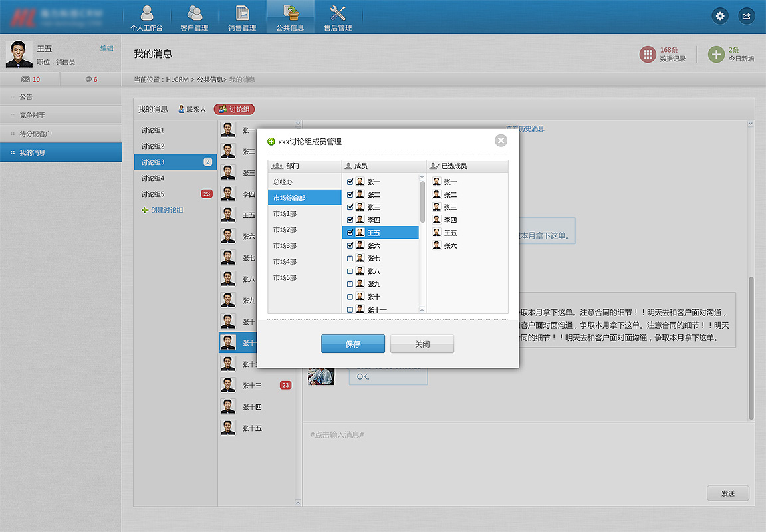Open 售后管理 tools icon

338,17
